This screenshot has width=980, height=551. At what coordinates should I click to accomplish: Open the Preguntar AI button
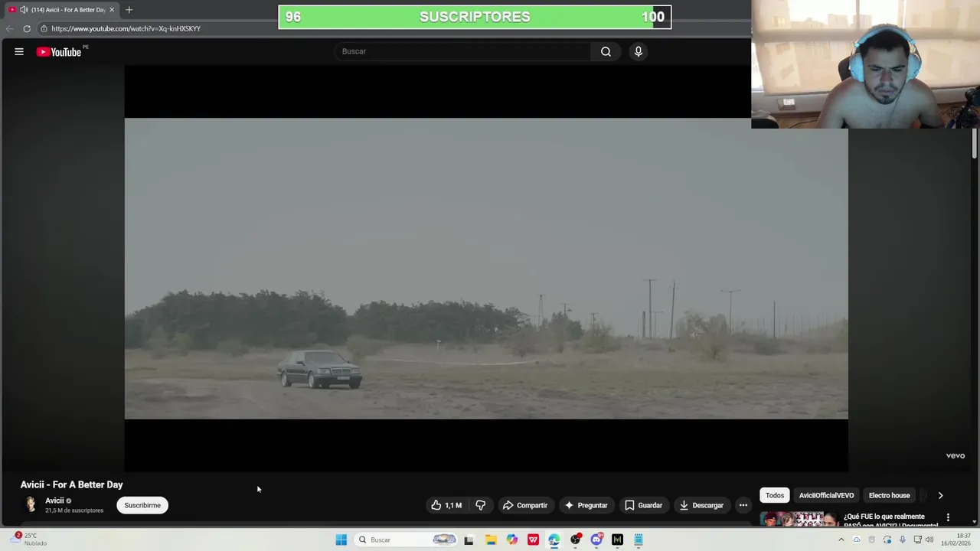pos(586,505)
